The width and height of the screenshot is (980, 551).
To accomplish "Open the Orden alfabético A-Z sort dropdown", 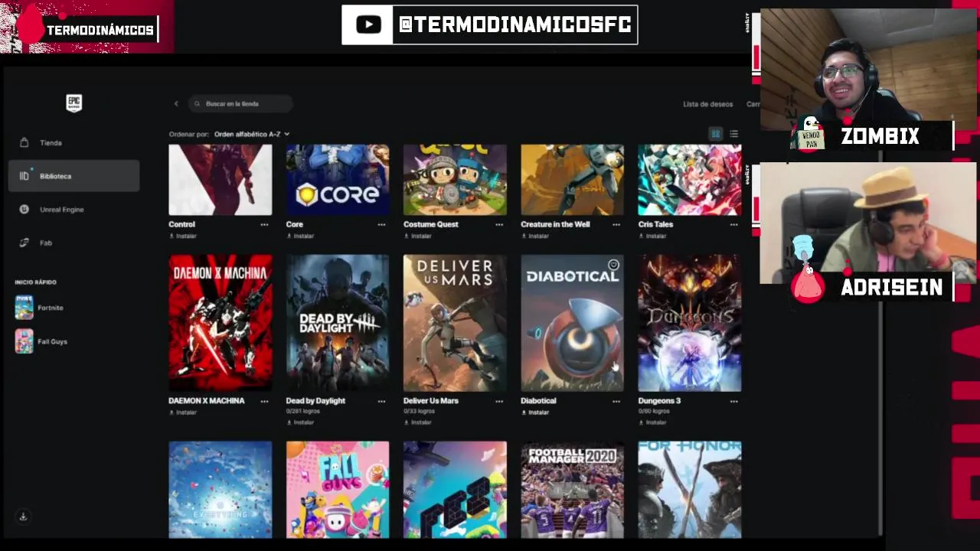I will (x=252, y=134).
